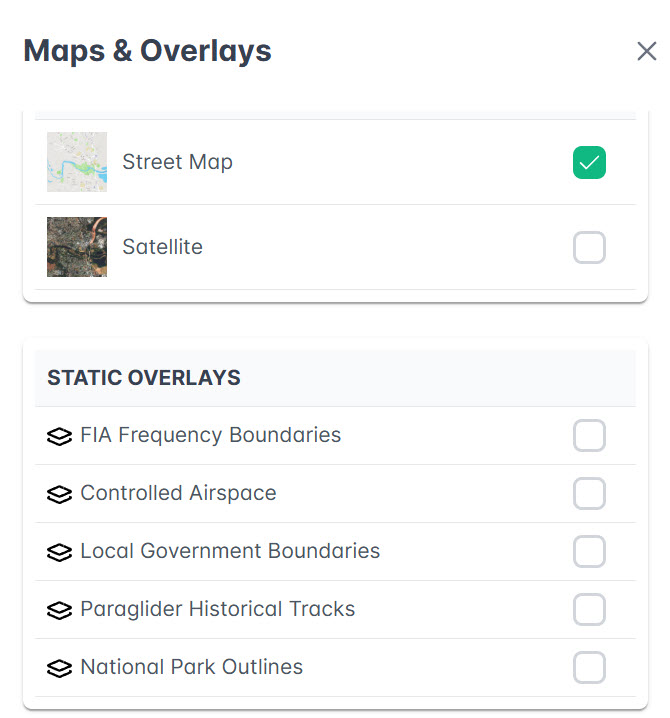Click the layers icon beside Controlled Airspace
The width and height of the screenshot is (670, 718).
point(60,494)
